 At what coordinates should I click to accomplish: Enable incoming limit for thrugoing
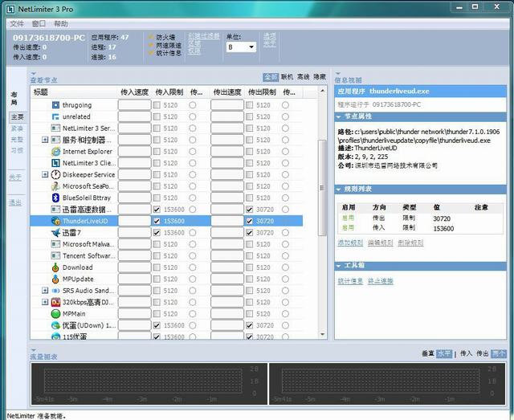(157, 105)
